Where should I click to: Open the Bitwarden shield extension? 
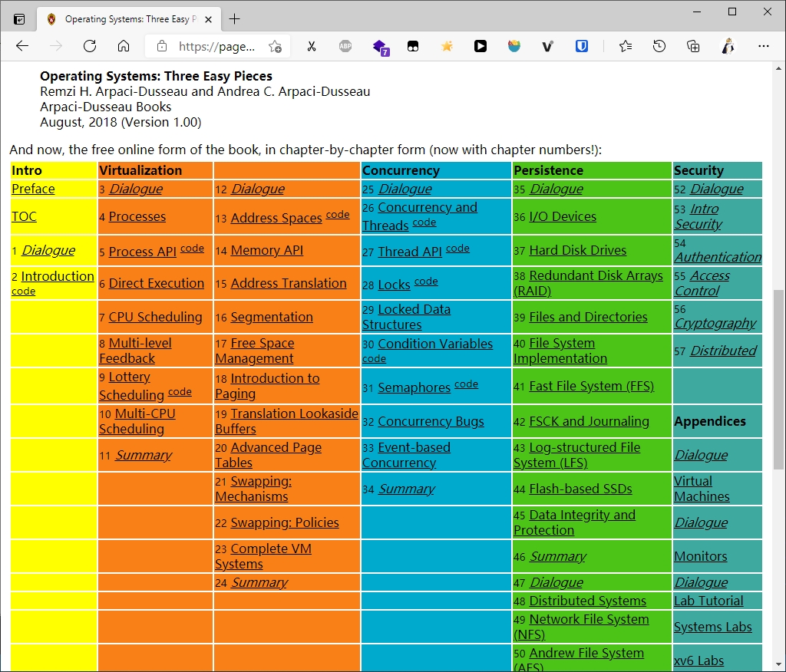point(582,46)
